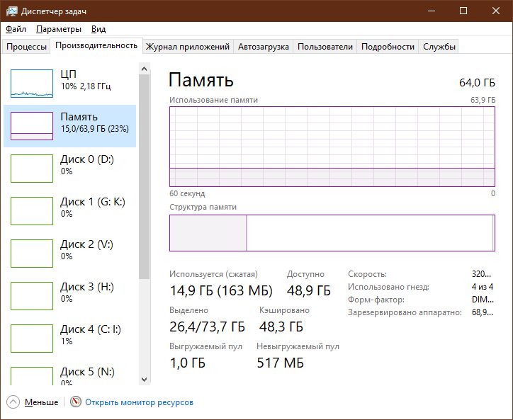The height and width of the screenshot is (420, 513).
Task: Click the sidebar scroll down arrow
Action: pos(144,380)
